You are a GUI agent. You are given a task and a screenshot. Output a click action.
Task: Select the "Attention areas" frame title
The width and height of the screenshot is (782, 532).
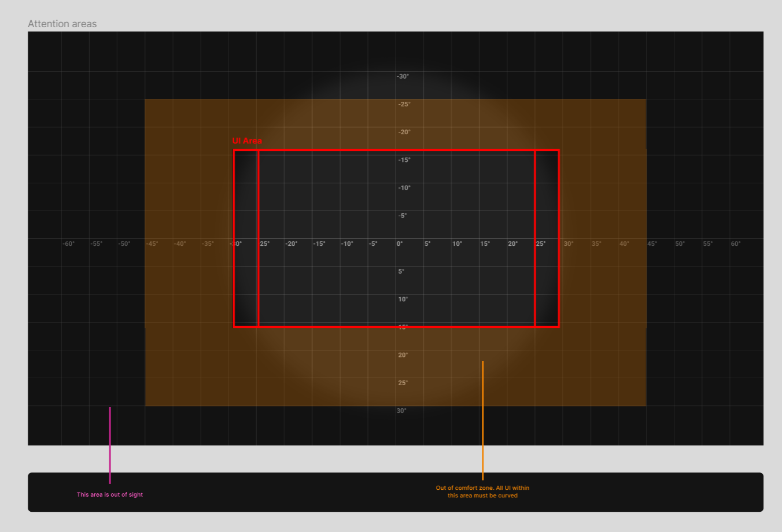pos(62,24)
